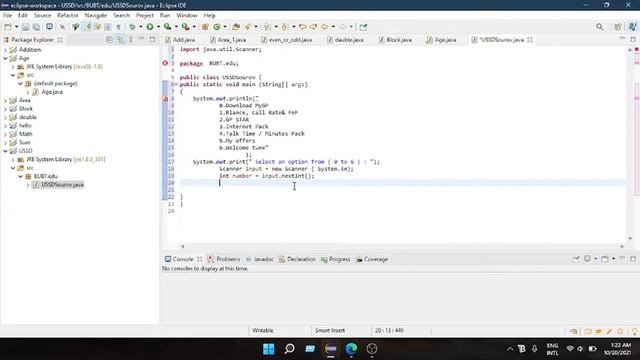
Task: Expand the Sum project
Action: point(6,142)
